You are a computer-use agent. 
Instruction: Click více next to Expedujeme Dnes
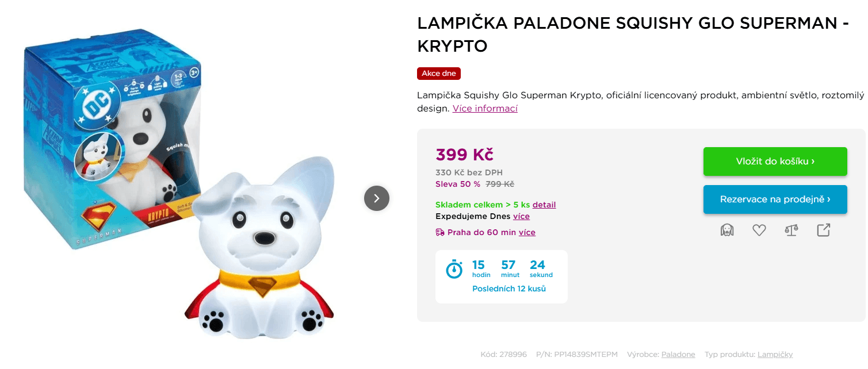tap(521, 216)
